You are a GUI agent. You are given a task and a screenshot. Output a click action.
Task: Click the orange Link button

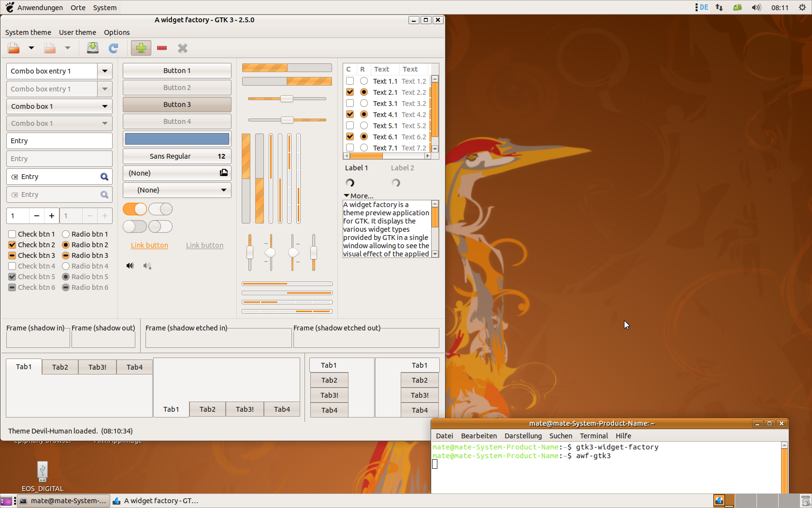[x=149, y=245]
